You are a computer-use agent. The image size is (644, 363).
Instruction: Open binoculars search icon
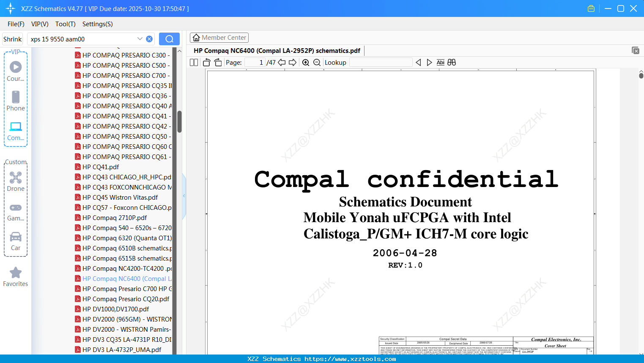(x=452, y=63)
